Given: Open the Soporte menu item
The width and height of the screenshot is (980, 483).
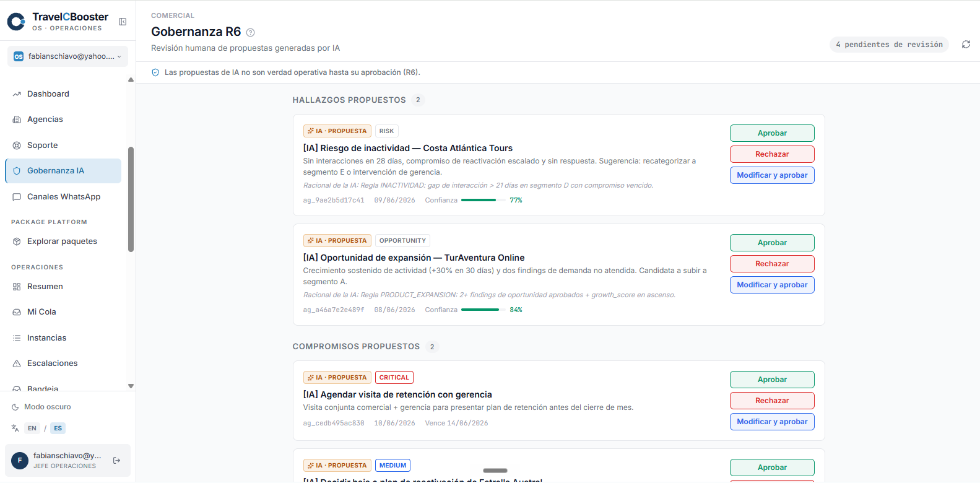Looking at the screenshot, I should 63,146.
